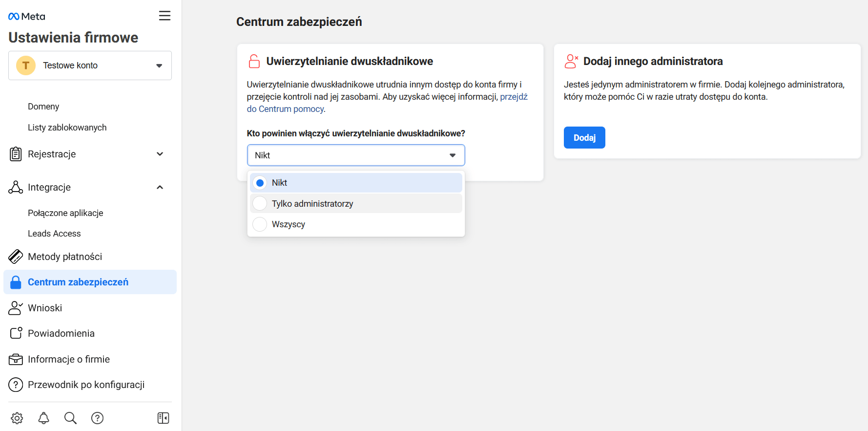Viewport: 868px width, 431px height.
Task: Click the blue Dodaj button
Action: 584,138
